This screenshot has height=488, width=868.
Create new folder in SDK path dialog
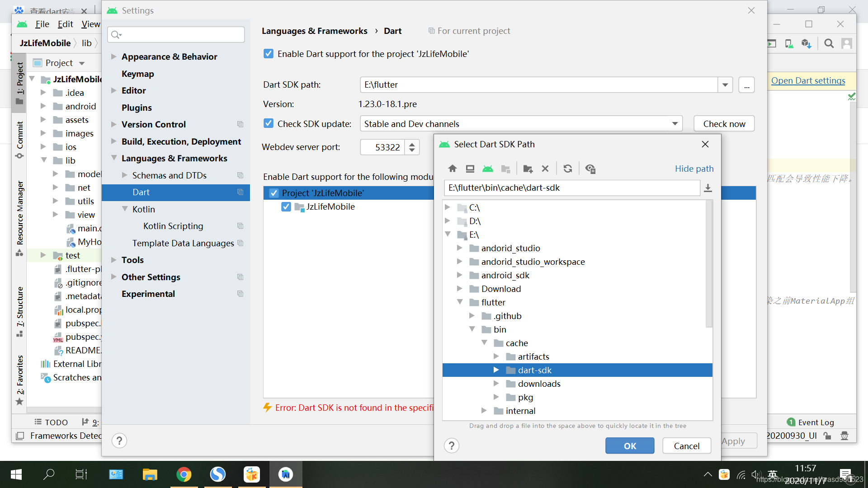[x=528, y=169]
